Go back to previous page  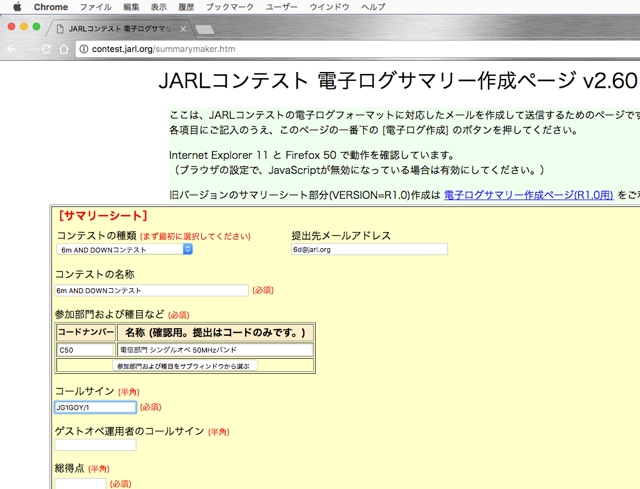click(11, 49)
